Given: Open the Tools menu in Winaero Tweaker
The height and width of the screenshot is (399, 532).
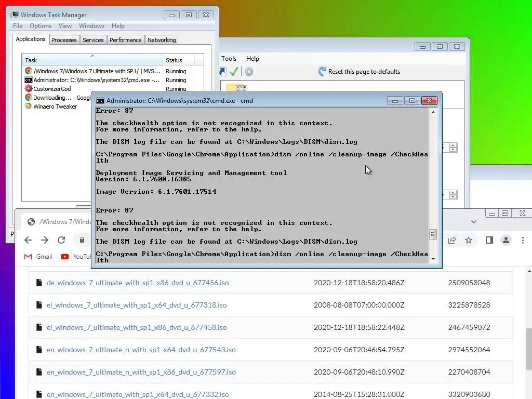Looking at the screenshot, I should point(229,59).
